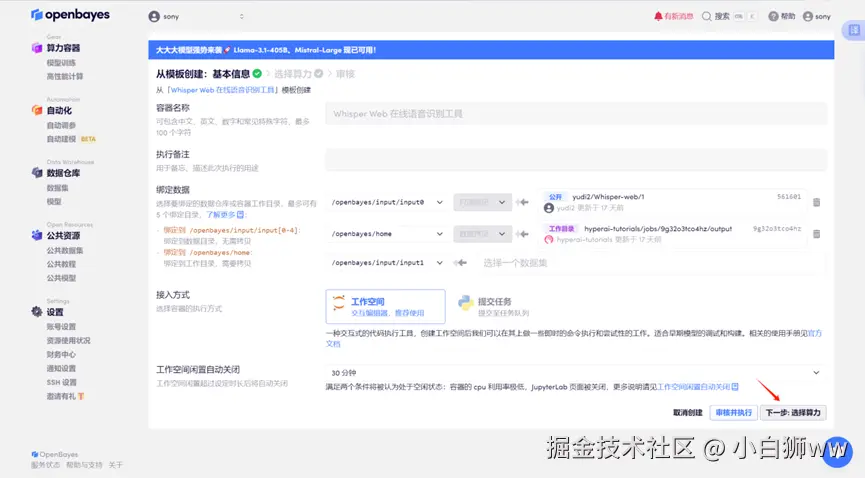Image resolution: width=865 pixels, height=478 pixels.
Task: Click yudi2/Whisper-web/1 dataset name
Action: point(608,196)
